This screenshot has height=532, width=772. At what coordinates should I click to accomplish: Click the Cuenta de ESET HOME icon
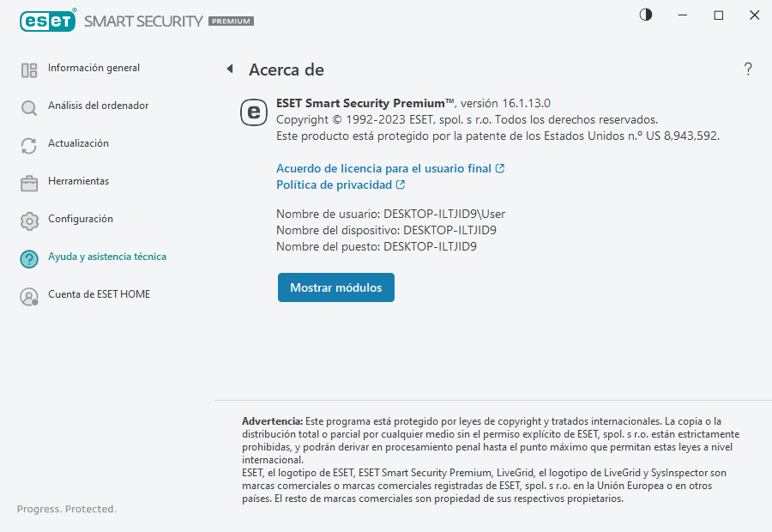pyautogui.click(x=29, y=297)
